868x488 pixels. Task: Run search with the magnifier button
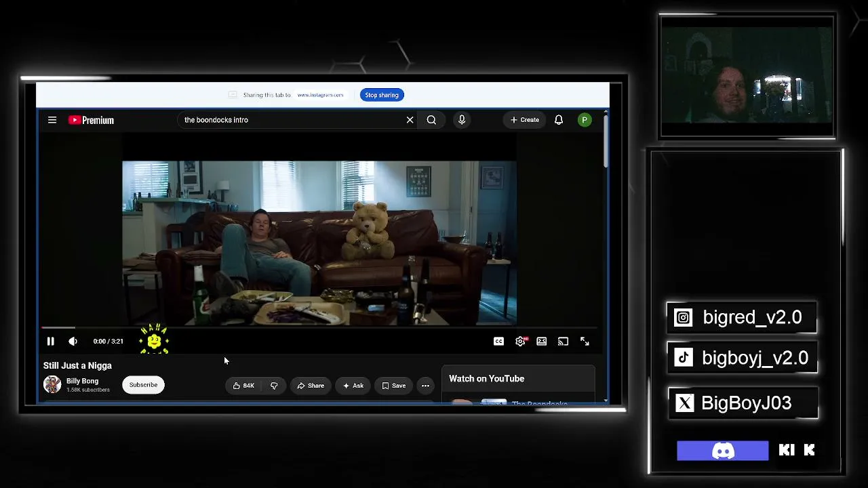coord(431,120)
